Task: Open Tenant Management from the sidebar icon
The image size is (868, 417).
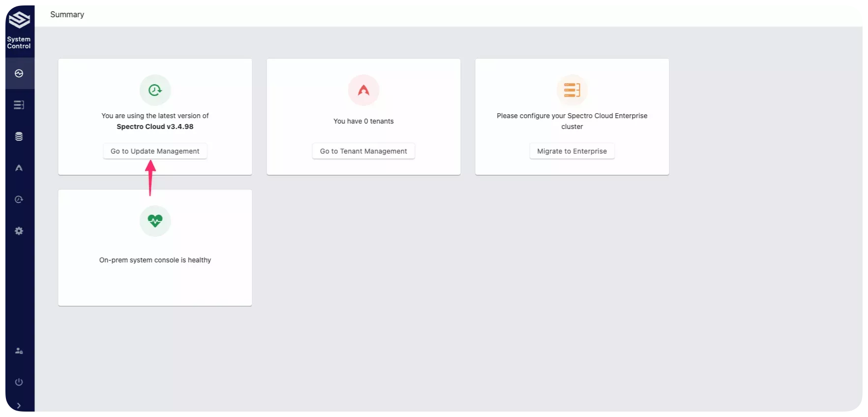Action: (19, 168)
